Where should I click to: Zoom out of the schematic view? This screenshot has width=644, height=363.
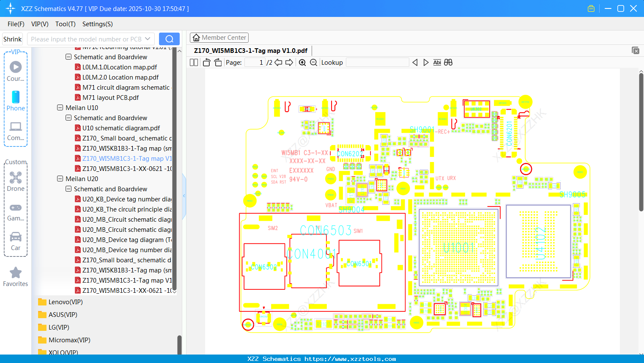(x=313, y=62)
